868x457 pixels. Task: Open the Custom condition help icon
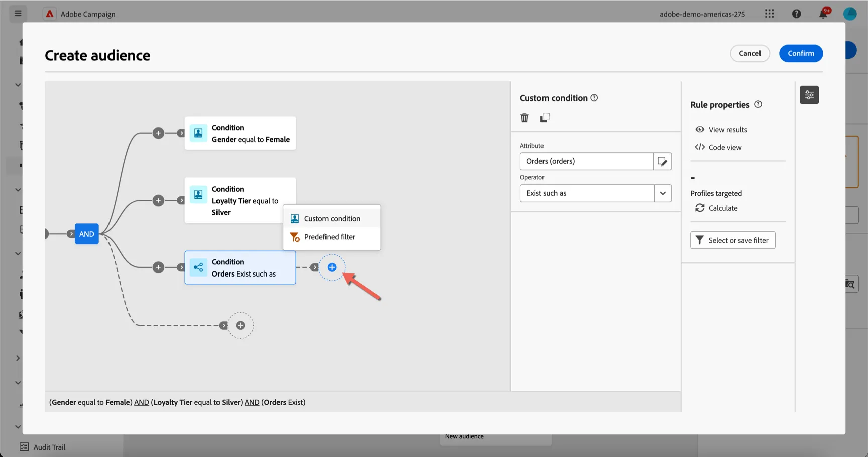(594, 98)
